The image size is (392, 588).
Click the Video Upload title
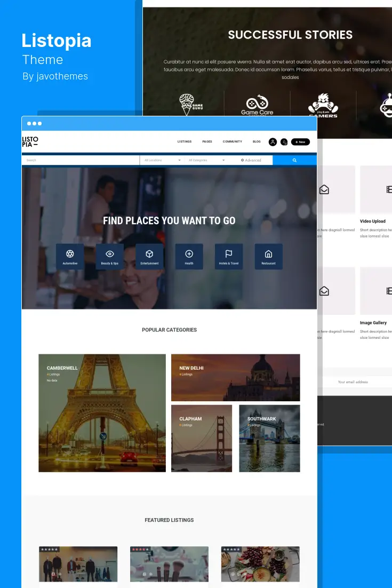pos(372,221)
